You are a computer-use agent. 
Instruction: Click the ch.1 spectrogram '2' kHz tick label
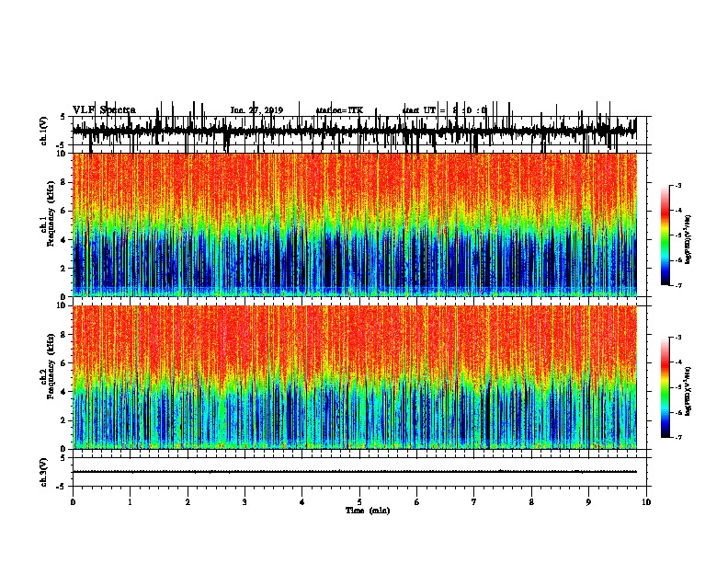coord(63,269)
